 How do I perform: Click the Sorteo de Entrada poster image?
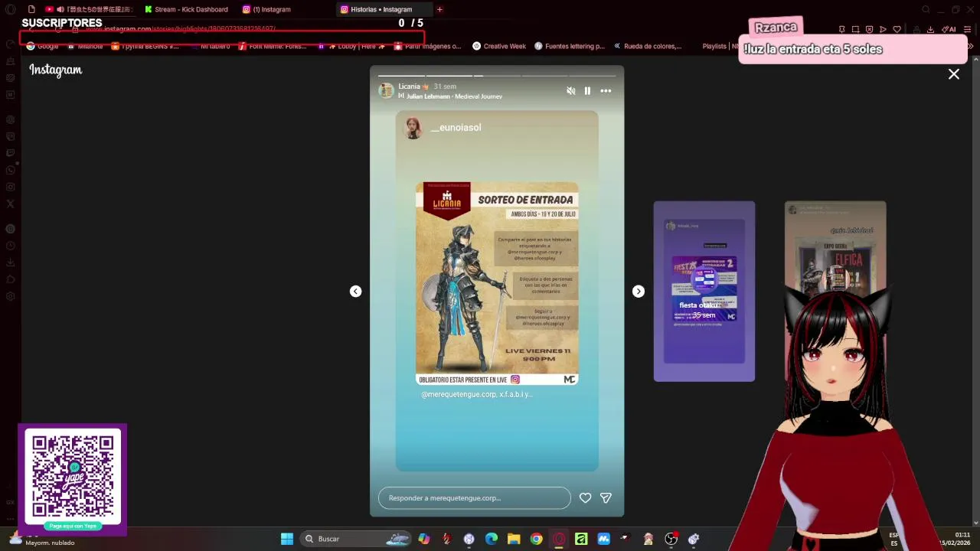[497, 283]
